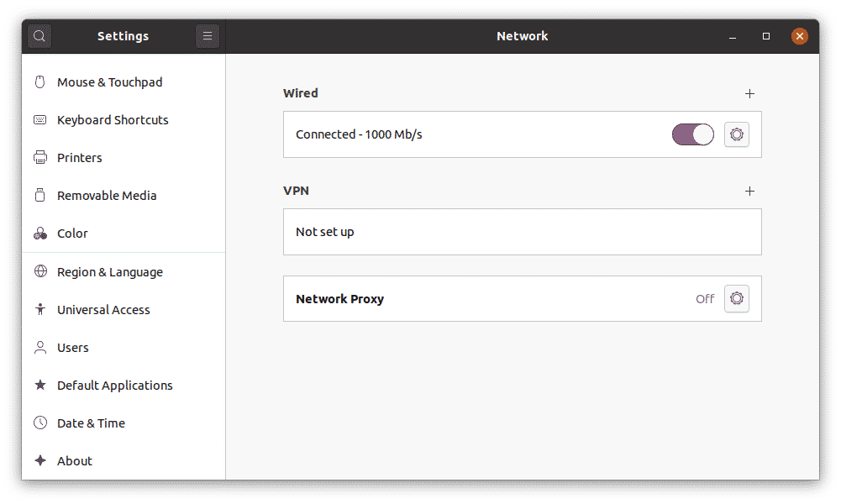This screenshot has width=841, height=504.
Task: Click the search icon in Settings header
Action: [39, 36]
